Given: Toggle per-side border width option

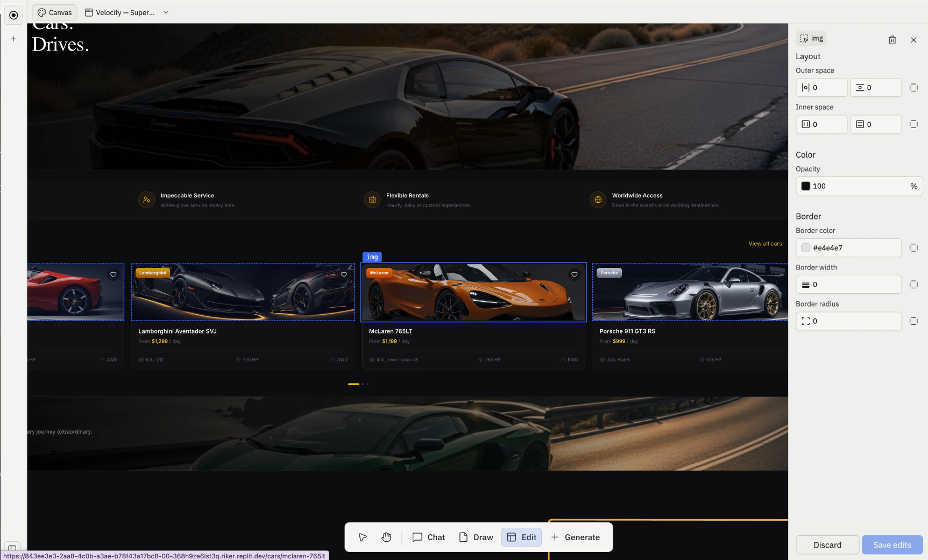Looking at the screenshot, I should point(913,285).
